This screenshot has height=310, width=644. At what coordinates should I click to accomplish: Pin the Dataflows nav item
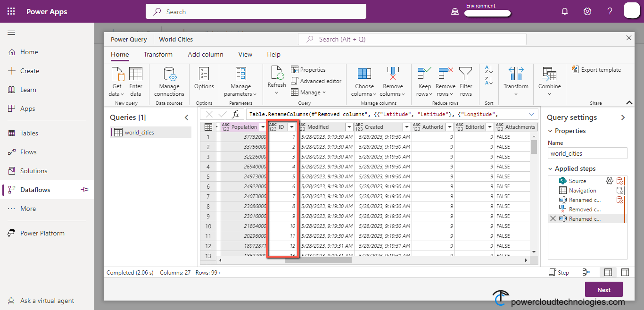(84, 190)
